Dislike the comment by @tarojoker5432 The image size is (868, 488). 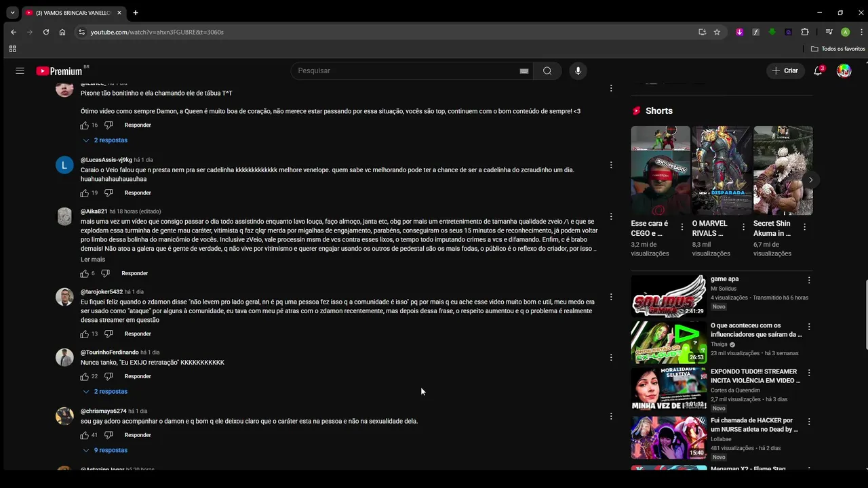108,333
